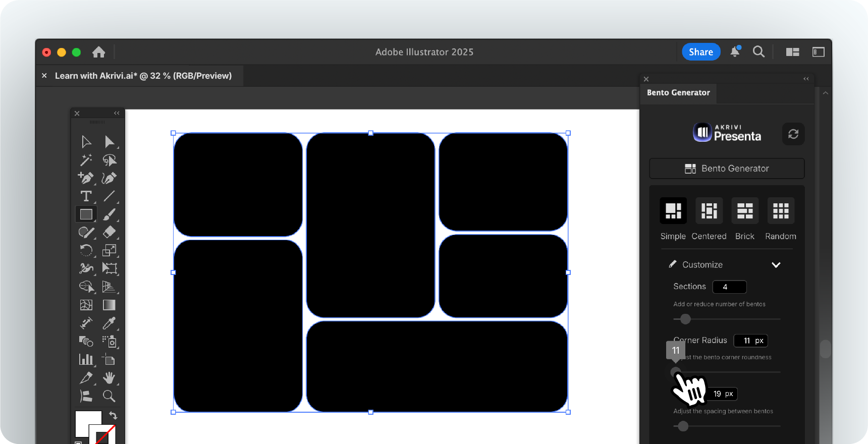Click the blue Share button
The image size is (868, 444).
click(x=701, y=51)
